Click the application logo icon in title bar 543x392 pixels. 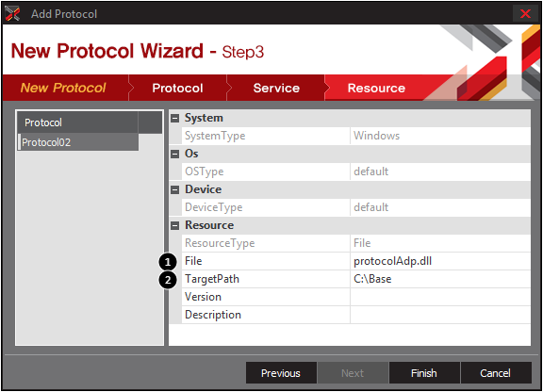pos(13,14)
